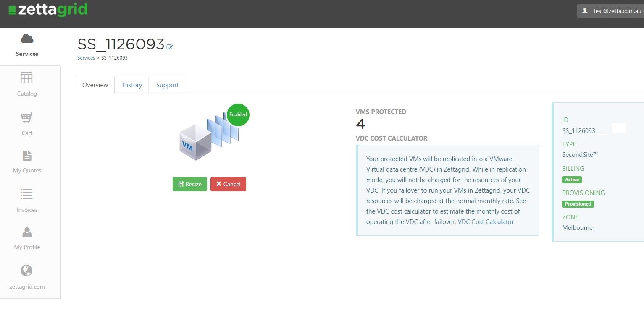Open the VDC Cost Calculator link
This screenshot has height=323, width=644.
486,222
